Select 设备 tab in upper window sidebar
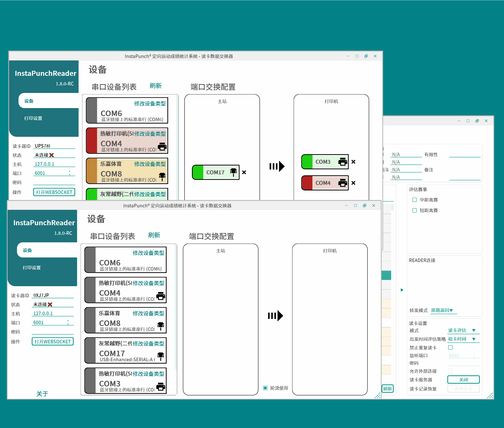Viewport: 504px width, 428px height. point(29,101)
